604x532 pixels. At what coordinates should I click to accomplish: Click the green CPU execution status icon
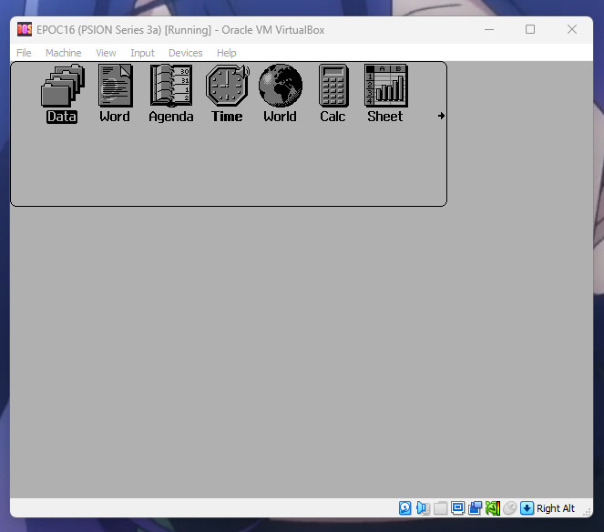coord(492,508)
